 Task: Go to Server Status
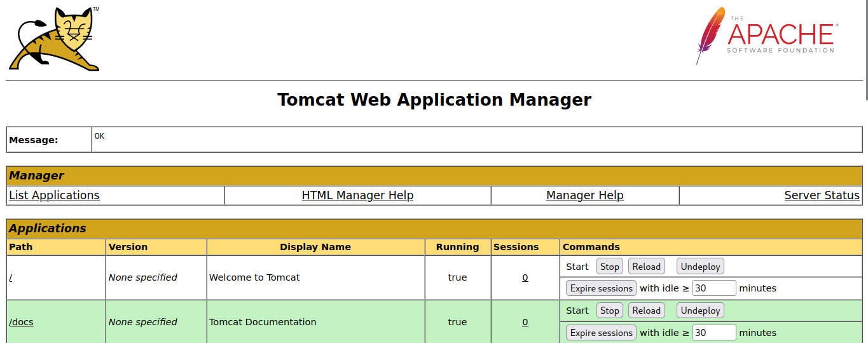click(822, 195)
